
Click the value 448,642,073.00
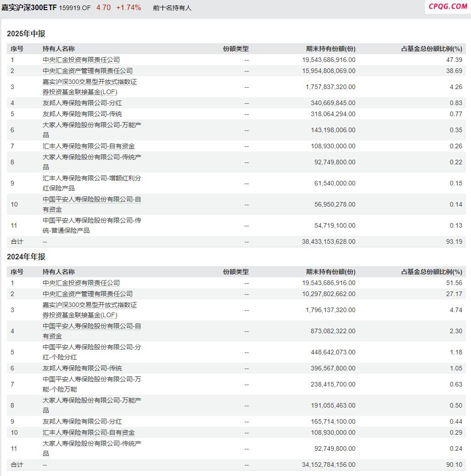pos(333,352)
